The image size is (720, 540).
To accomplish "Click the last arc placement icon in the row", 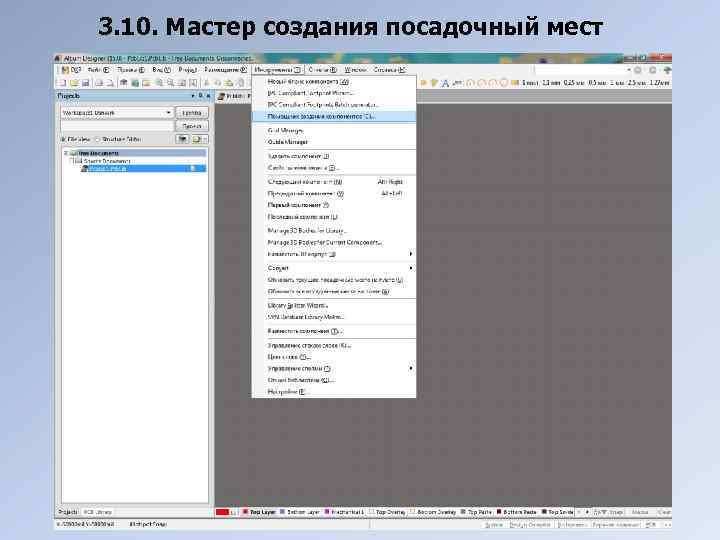I will 504,83.
